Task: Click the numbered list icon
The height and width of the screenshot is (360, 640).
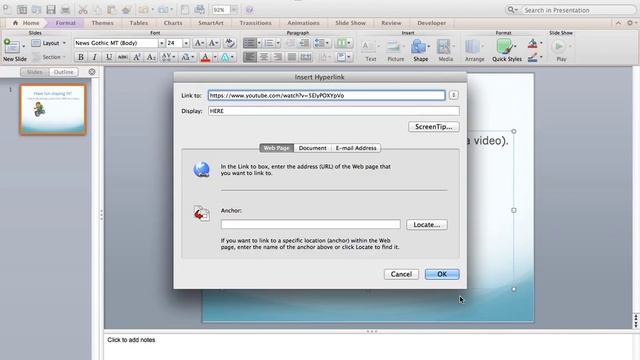Action: (269, 43)
